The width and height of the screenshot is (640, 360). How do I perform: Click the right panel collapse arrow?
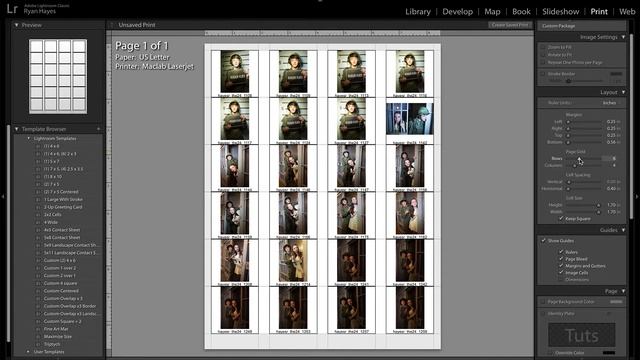click(637, 196)
